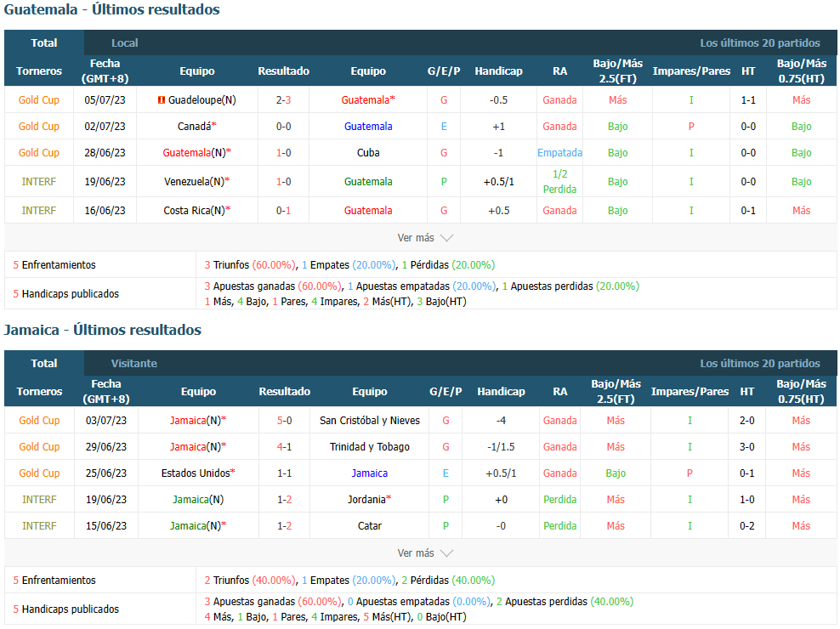Click Gold Cup tournament on 25/06/23 row
840x629 pixels.
pyautogui.click(x=39, y=473)
